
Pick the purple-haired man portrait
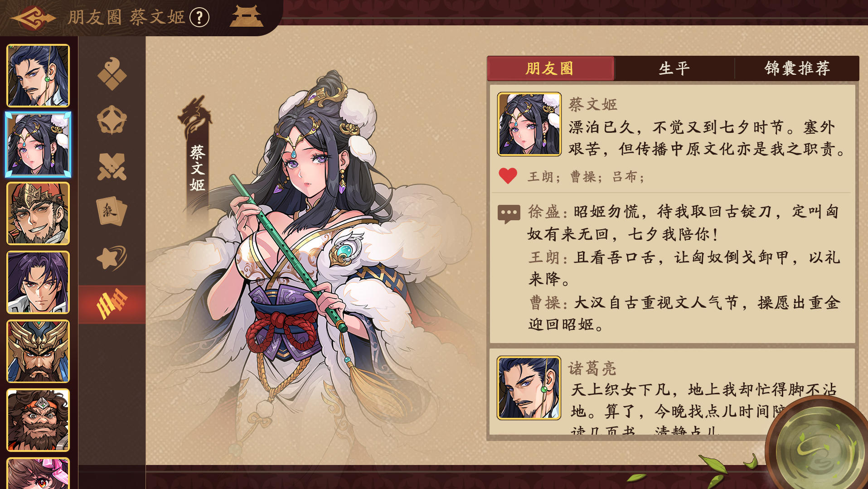[x=38, y=282]
